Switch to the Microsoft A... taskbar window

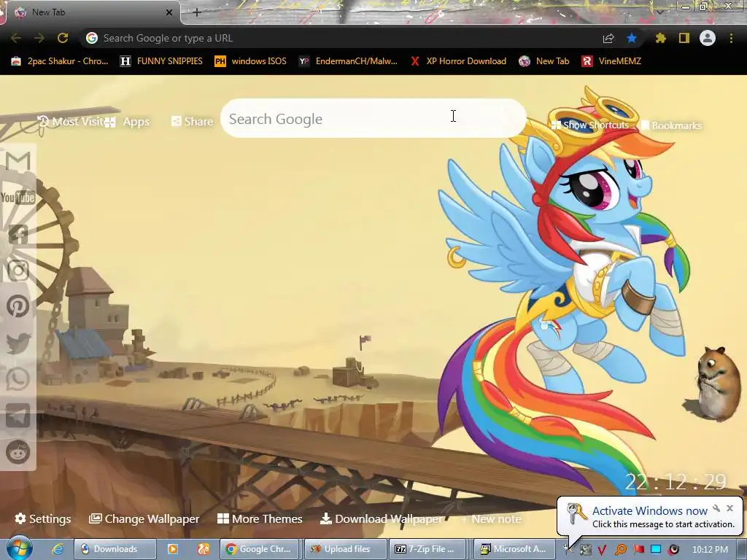514,549
